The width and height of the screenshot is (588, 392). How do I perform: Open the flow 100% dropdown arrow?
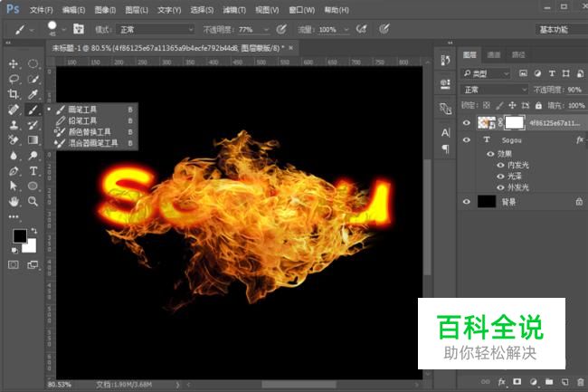click(346, 30)
